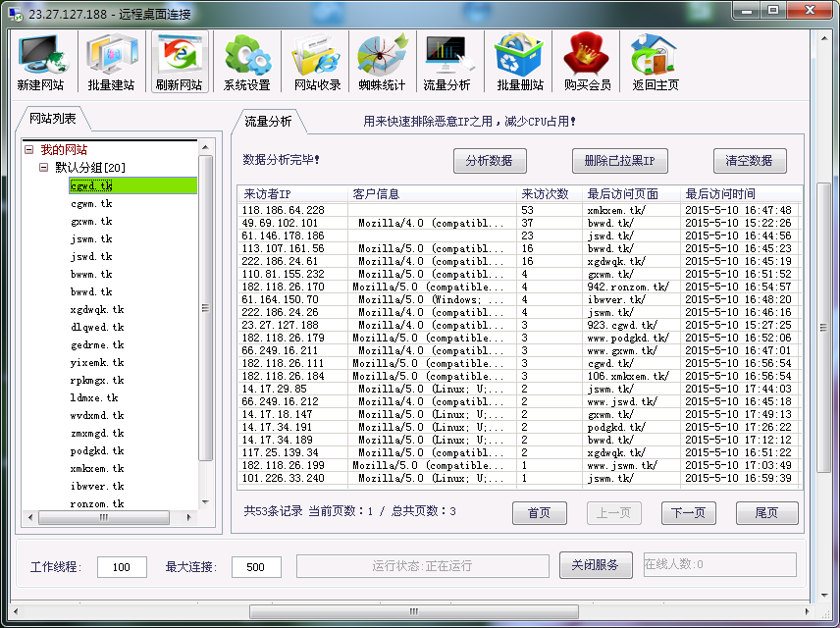The width and height of the screenshot is (840, 628).
Task: Collapse the 我的网站 tree node
Action: coord(29,150)
